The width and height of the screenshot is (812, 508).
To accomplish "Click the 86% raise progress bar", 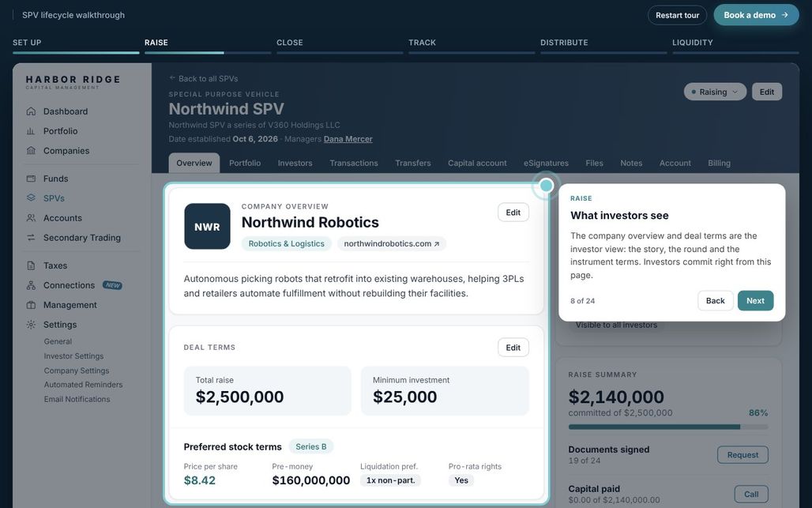I will [x=668, y=427].
